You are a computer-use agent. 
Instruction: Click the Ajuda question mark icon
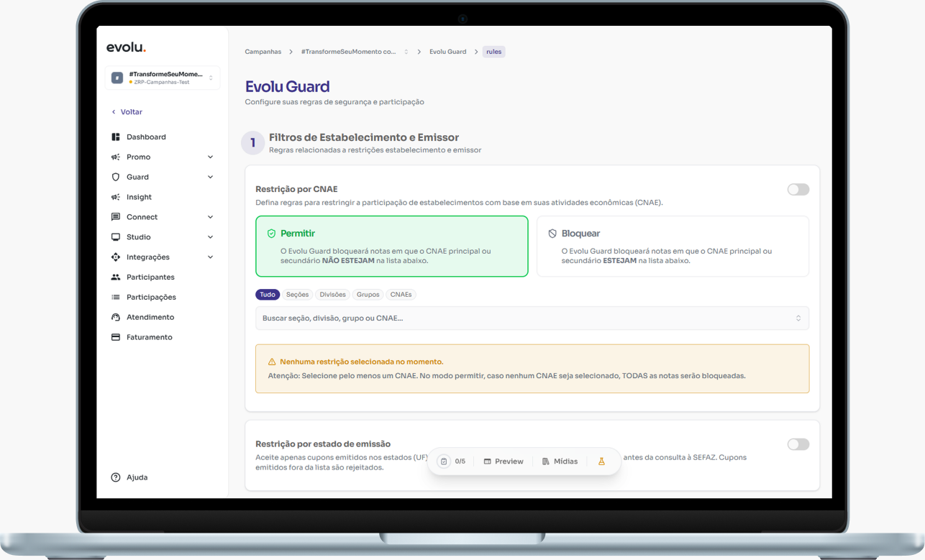click(116, 477)
